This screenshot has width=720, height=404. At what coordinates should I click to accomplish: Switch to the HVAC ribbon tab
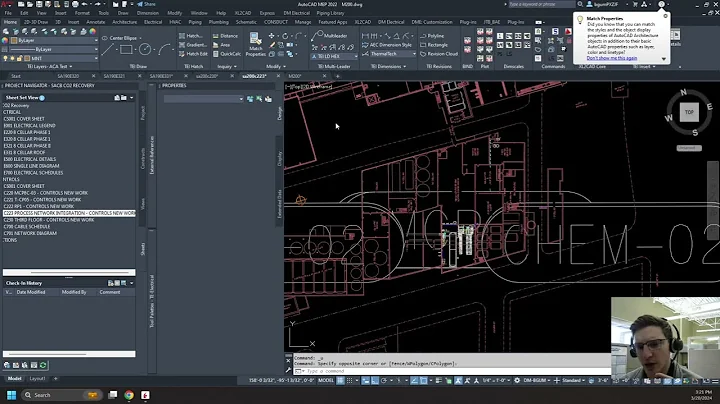[x=175, y=22]
